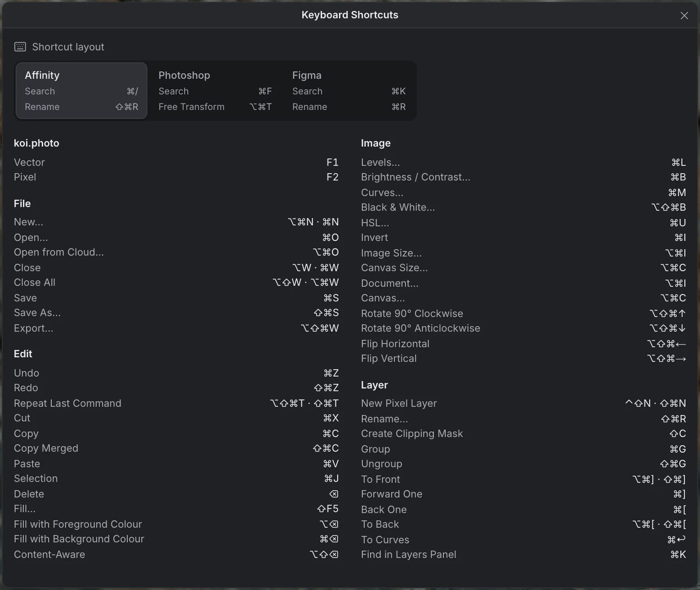
Task: Click the Curves... shortcut row
Action: click(523, 192)
